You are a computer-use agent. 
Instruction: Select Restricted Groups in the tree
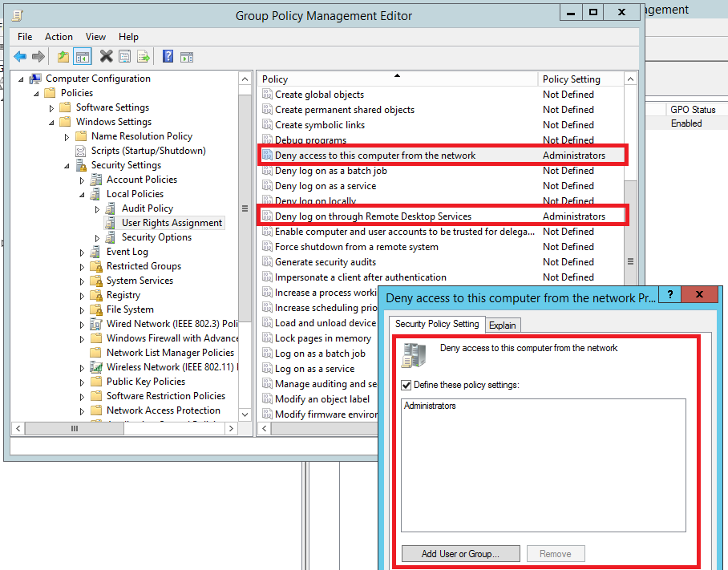(x=144, y=266)
